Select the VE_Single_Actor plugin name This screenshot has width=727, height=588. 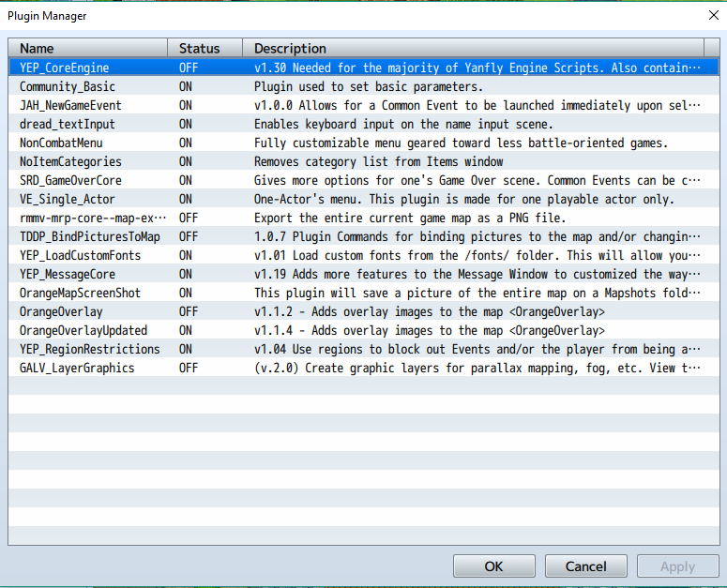point(68,199)
